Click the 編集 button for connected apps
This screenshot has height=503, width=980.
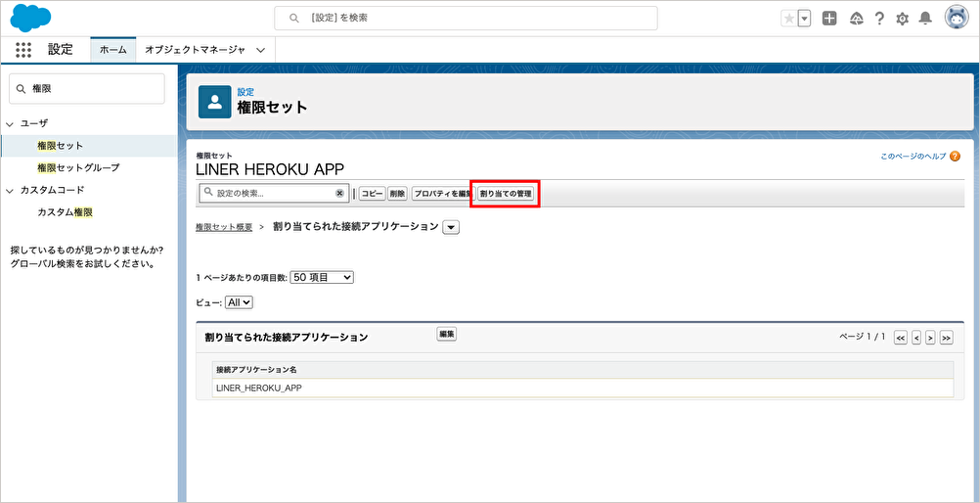coord(446,334)
